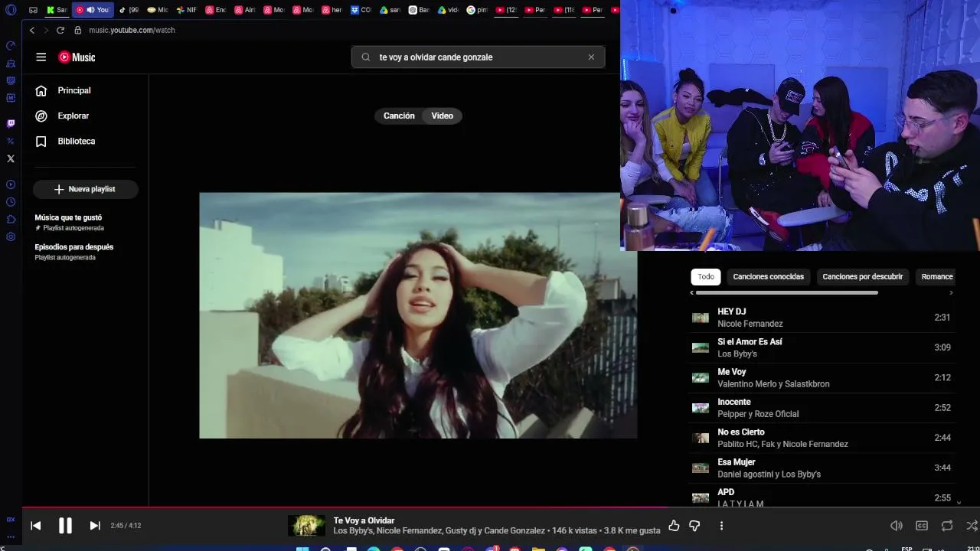
Task: Open the Música que te gustó playlist
Action: pos(69,222)
